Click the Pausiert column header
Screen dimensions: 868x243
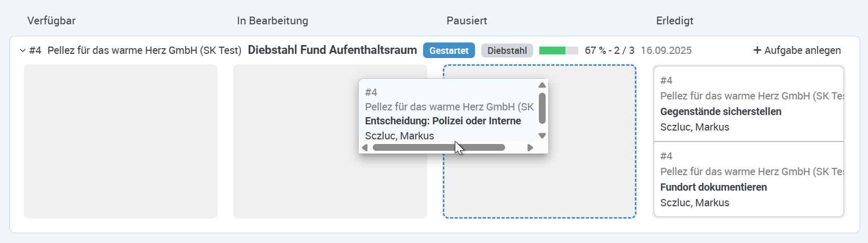pyautogui.click(x=467, y=21)
